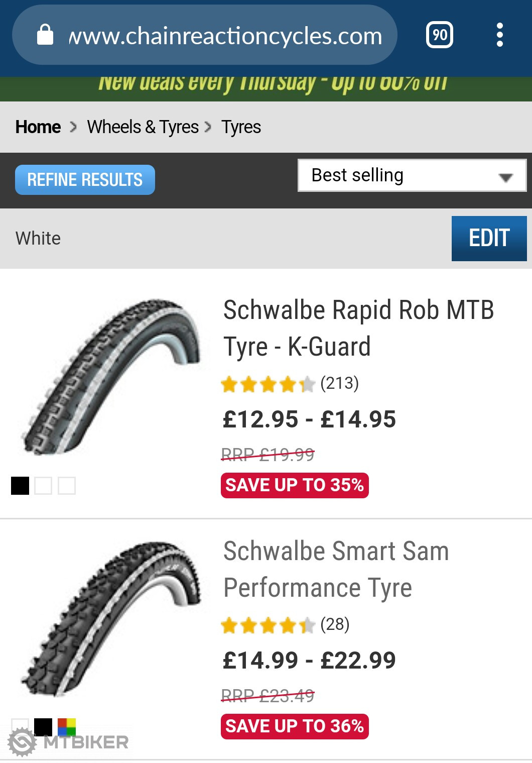Tap the URL address bar
Screen dimensions: 532x763
[225, 36]
